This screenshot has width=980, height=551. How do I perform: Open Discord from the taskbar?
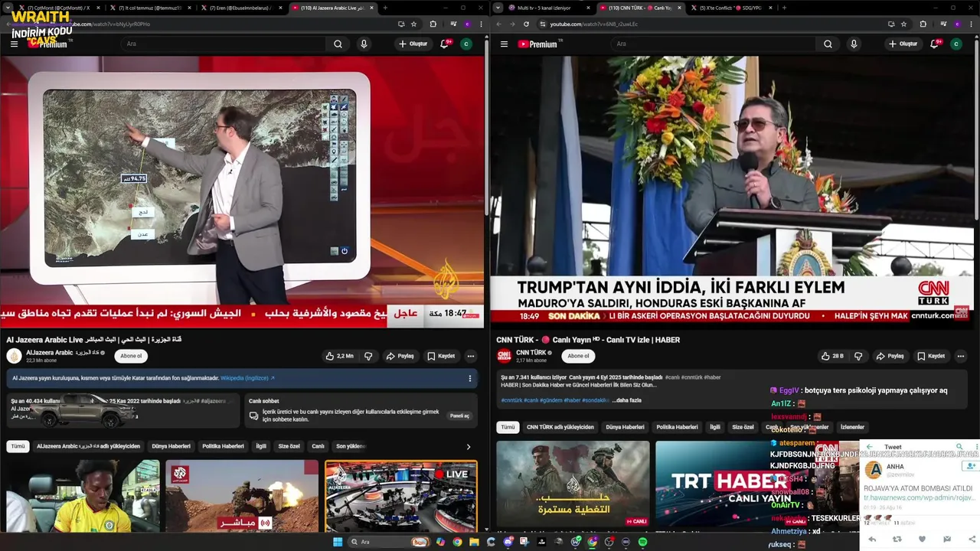(x=508, y=542)
